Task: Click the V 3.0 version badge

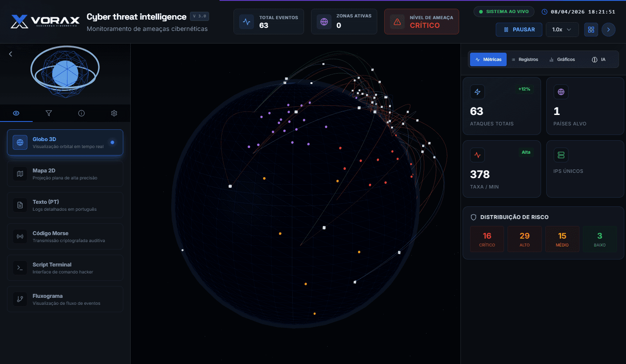Action: [x=200, y=17]
